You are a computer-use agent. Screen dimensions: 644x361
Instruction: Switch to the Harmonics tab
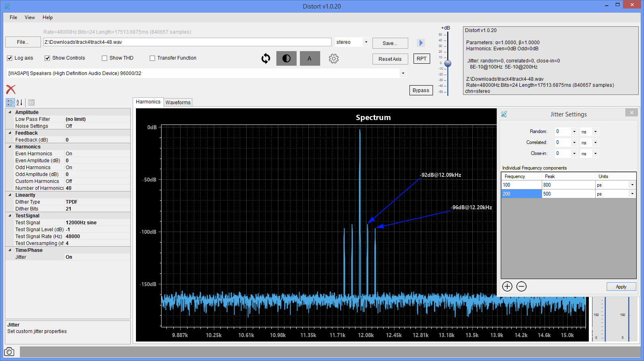148,102
